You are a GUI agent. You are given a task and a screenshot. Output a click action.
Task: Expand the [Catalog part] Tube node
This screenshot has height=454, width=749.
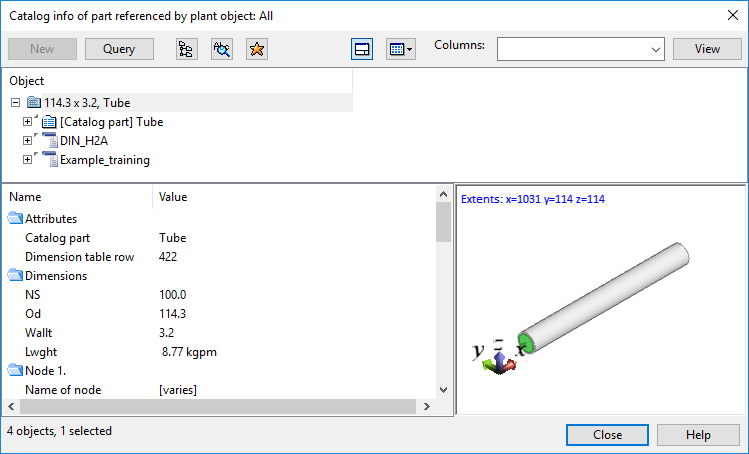point(28,122)
